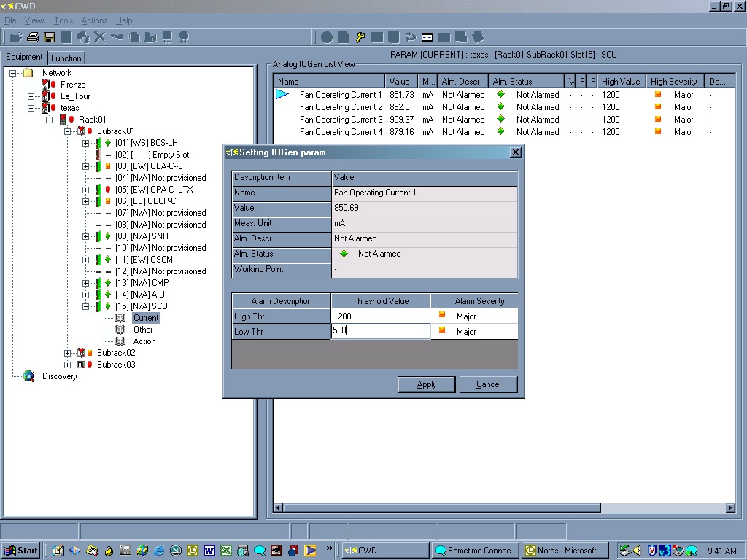Click the Apply button
This screenshot has height=560, width=747.
click(x=426, y=384)
